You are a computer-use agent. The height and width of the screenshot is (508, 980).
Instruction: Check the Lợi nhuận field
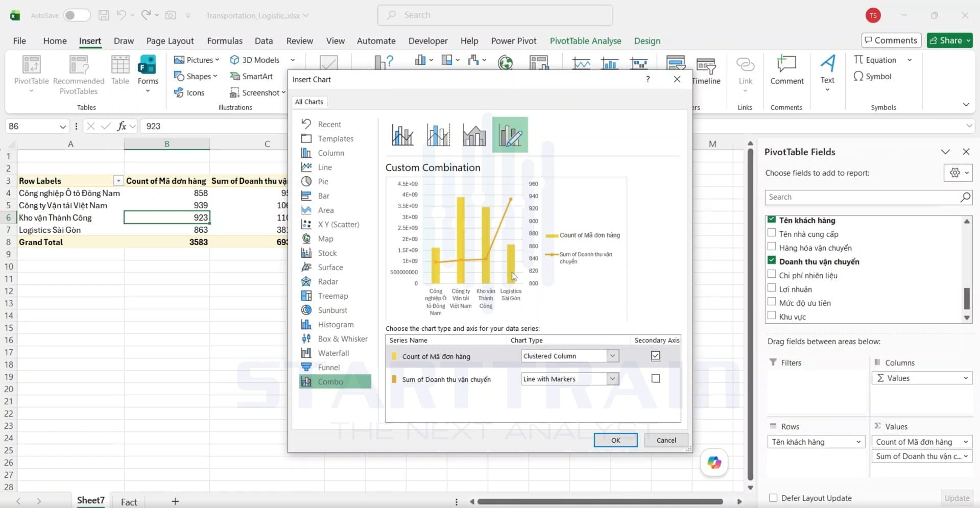pos(772,288)
